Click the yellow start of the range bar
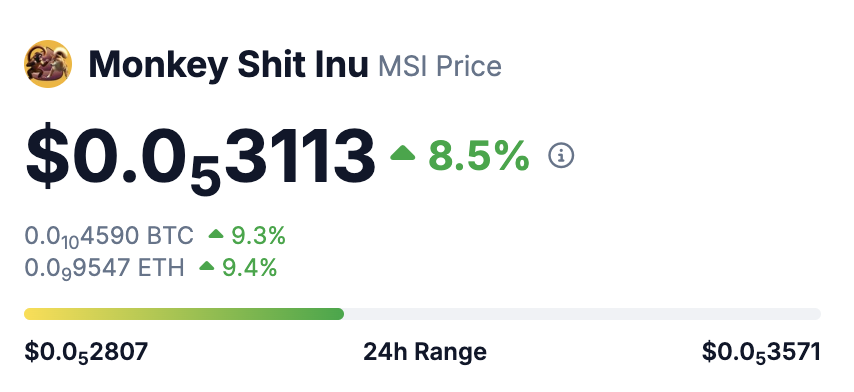The height and width of the screenshot is (392, 854). (32, 314)
